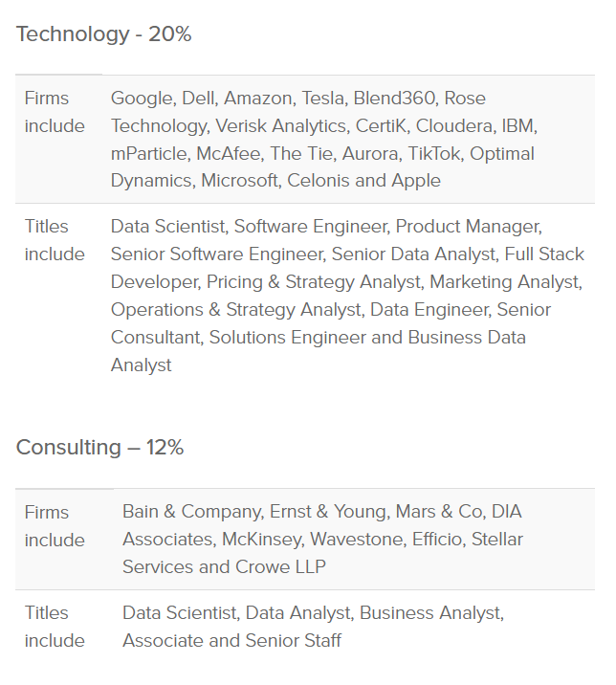Click Celonis and Apple text

[x=363, y=181]
